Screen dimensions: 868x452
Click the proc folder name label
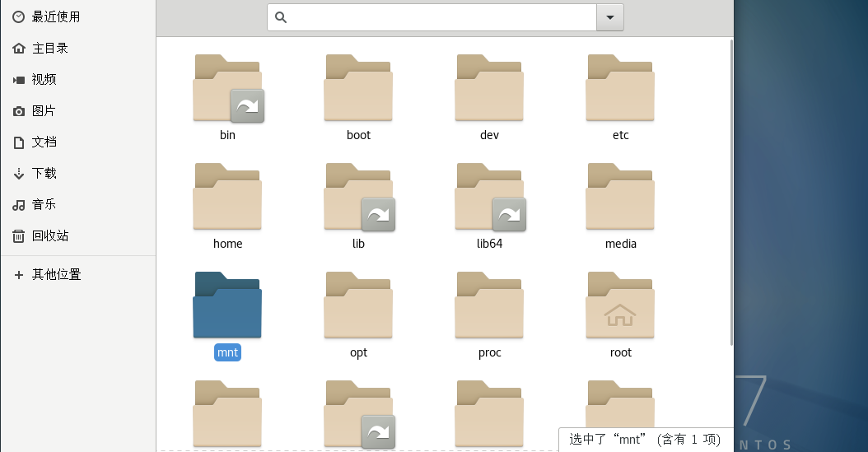(x=489, y=352)
